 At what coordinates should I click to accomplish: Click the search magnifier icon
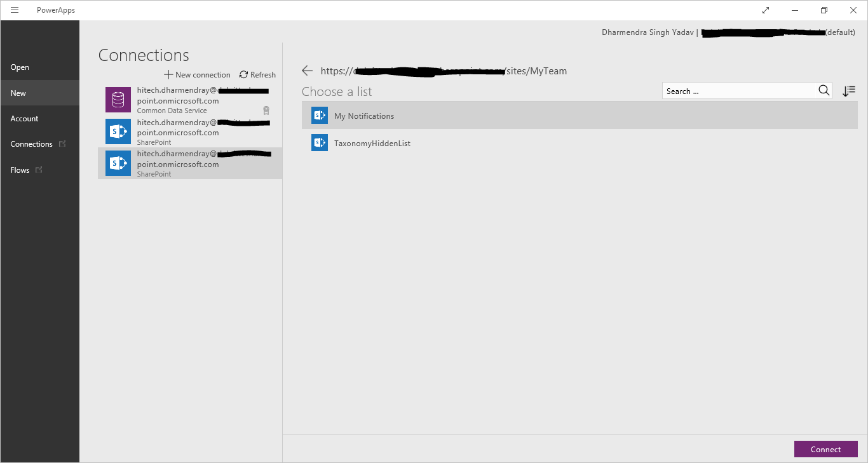[824, 91]
